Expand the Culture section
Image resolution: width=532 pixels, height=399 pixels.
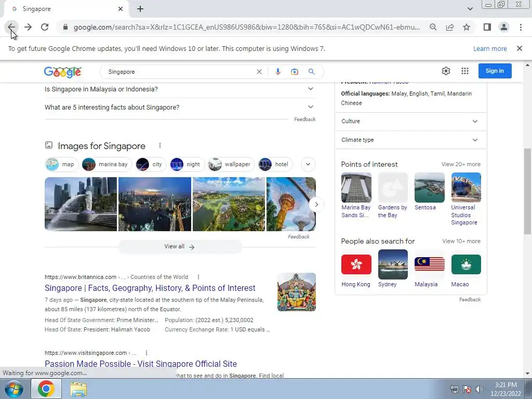pyautogui.click(x=410, y=121)
